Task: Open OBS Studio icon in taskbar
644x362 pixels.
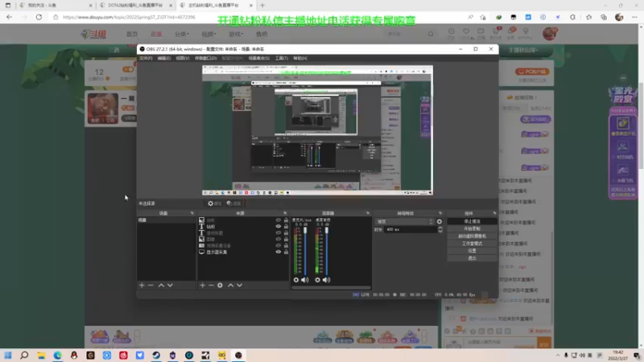Action: click(238, 355)
